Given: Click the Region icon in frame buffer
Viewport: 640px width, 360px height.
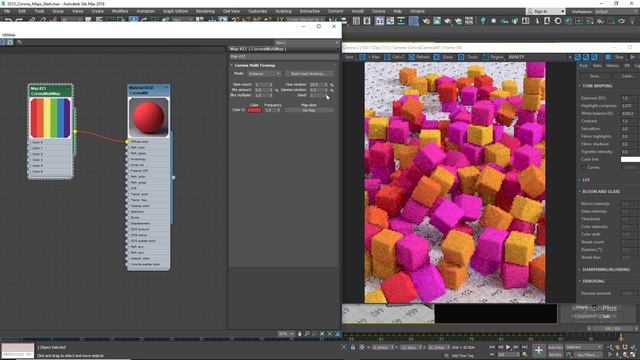Looking at the screenshot, I should coord(485,58).
